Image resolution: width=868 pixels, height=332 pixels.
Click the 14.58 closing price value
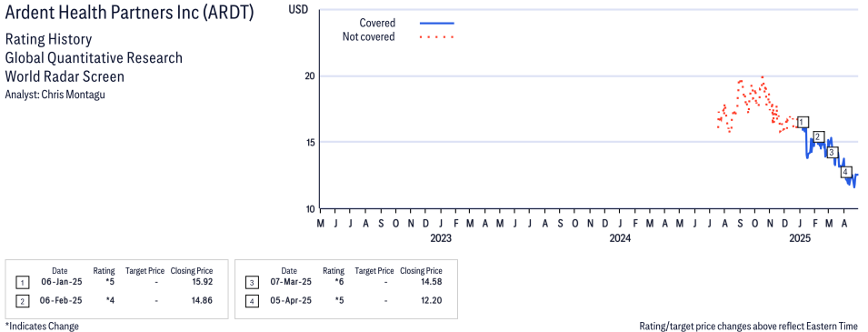432,282
